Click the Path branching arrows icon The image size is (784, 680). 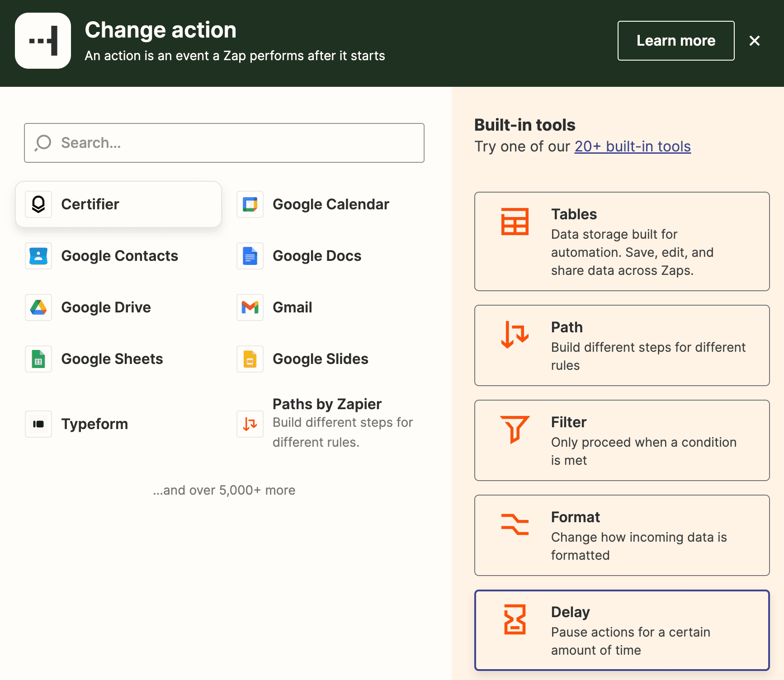click(x=515, y=335)
